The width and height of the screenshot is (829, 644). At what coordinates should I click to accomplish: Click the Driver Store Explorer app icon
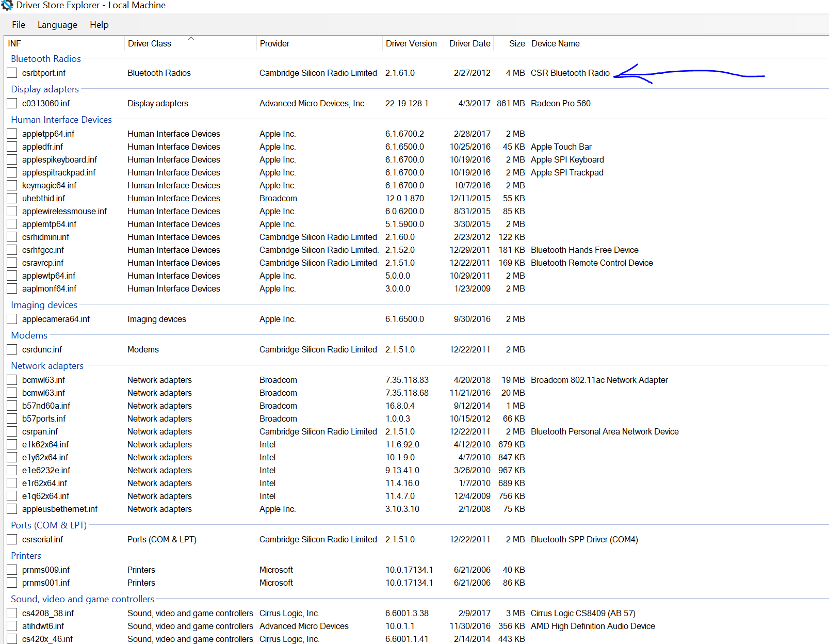(x=7, y=5)
